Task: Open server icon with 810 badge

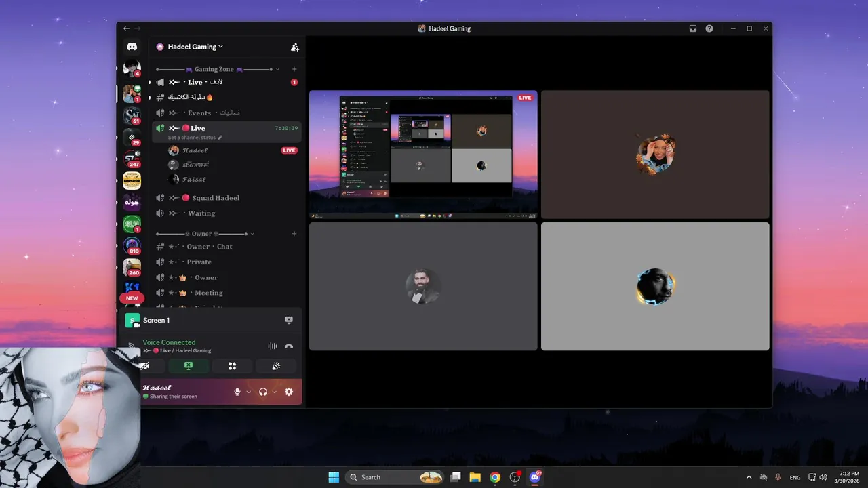Action: (132, 246)
